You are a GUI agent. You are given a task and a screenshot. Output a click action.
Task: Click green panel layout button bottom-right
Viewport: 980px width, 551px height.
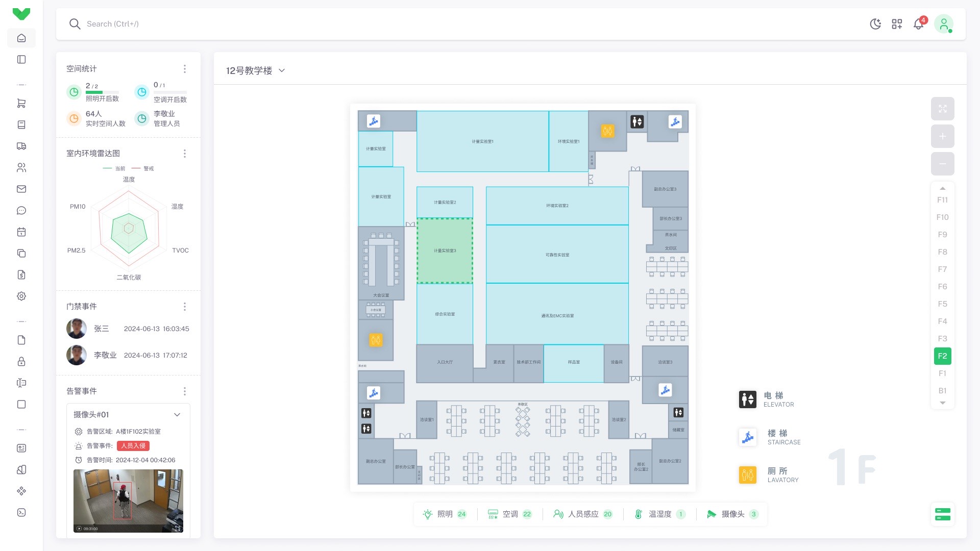pos(942,514)
